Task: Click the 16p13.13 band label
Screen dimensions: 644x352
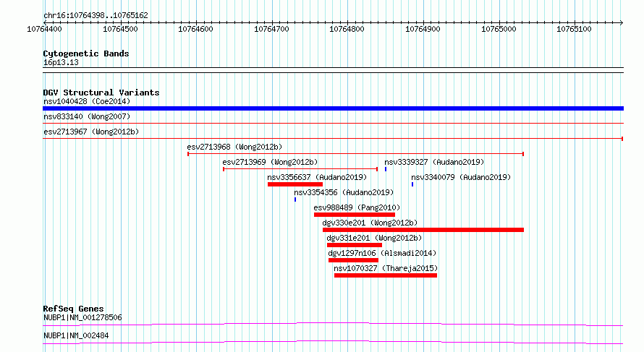Action: (61, 62)
